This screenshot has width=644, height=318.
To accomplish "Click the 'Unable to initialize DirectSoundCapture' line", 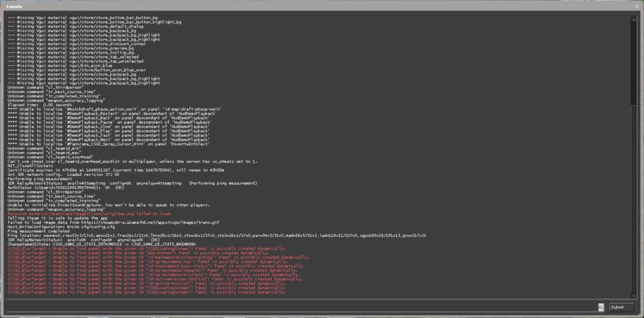I will coord(109,205).
